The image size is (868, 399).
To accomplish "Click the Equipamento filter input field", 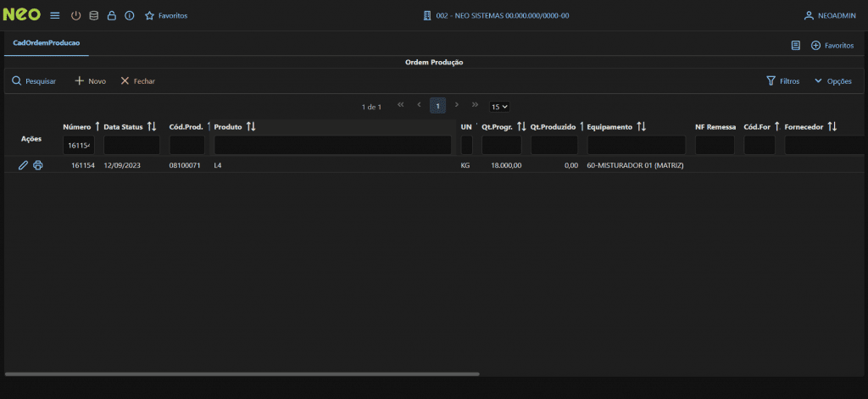I will 636,145.
